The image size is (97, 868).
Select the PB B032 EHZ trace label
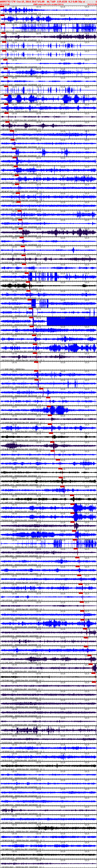(x=22, y=174)
